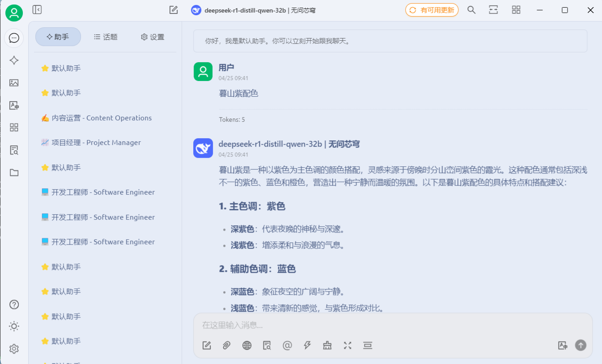Open the 设置 tab in the assistant panel
This screenshot has width=602, height=364.
click(x=152, y=37)
